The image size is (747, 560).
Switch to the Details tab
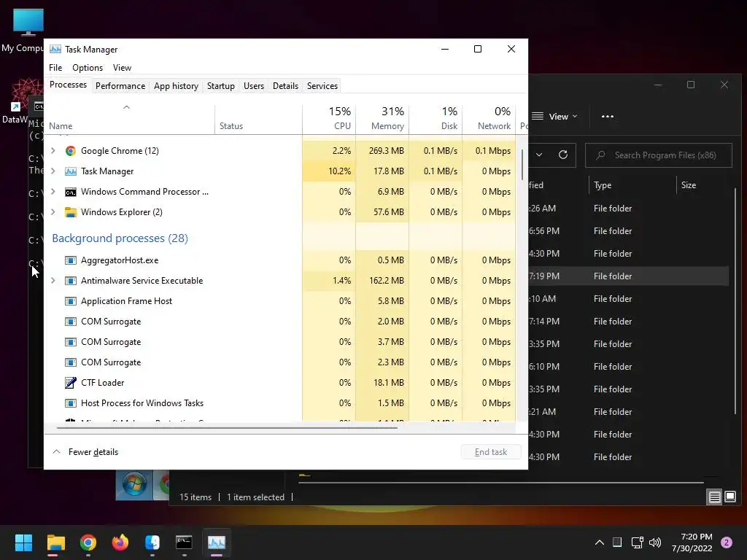click(285, 86)
